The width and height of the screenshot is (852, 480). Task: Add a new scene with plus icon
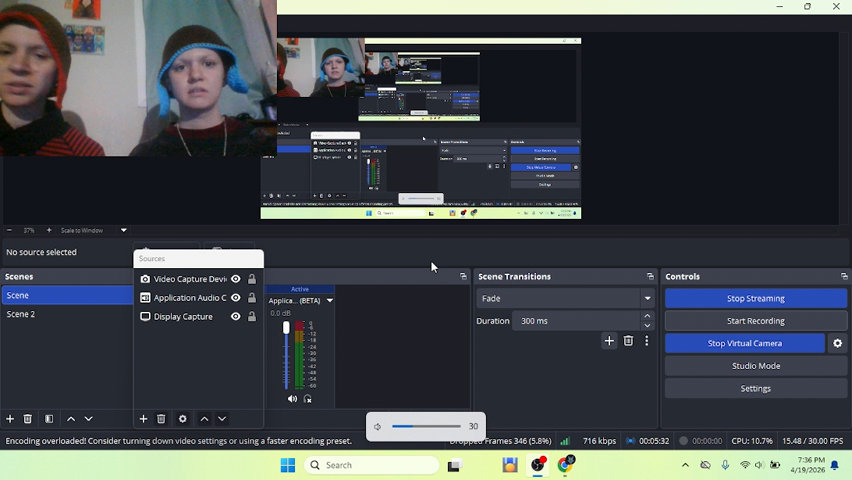click(10, 419)
